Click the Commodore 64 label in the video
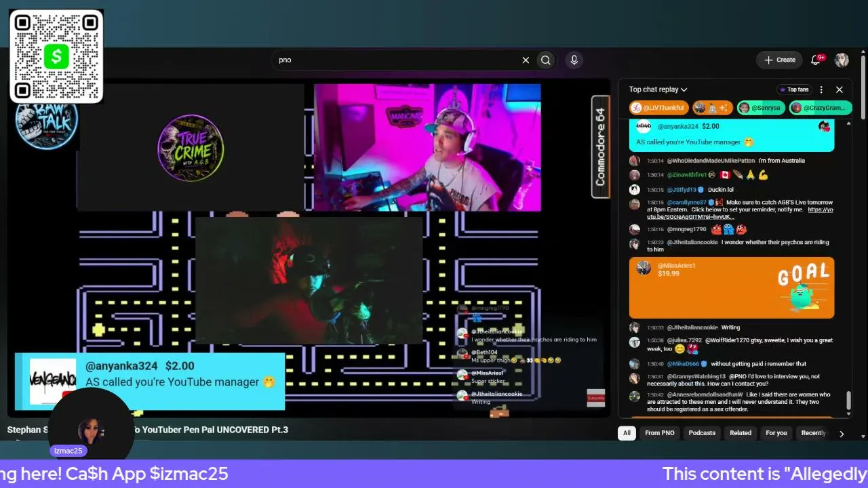Image resolution: width=868 pixels, height=488 pixels. [601, 146]
